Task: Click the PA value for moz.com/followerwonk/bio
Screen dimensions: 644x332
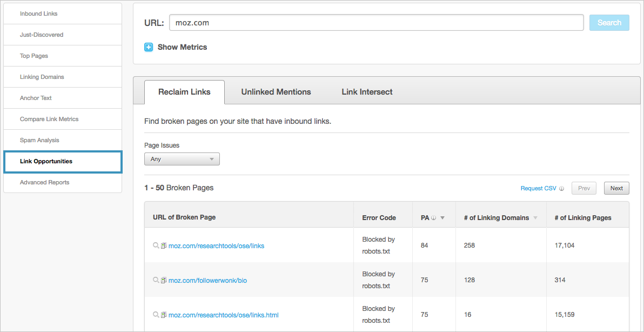Action: [x=424, y=280]
